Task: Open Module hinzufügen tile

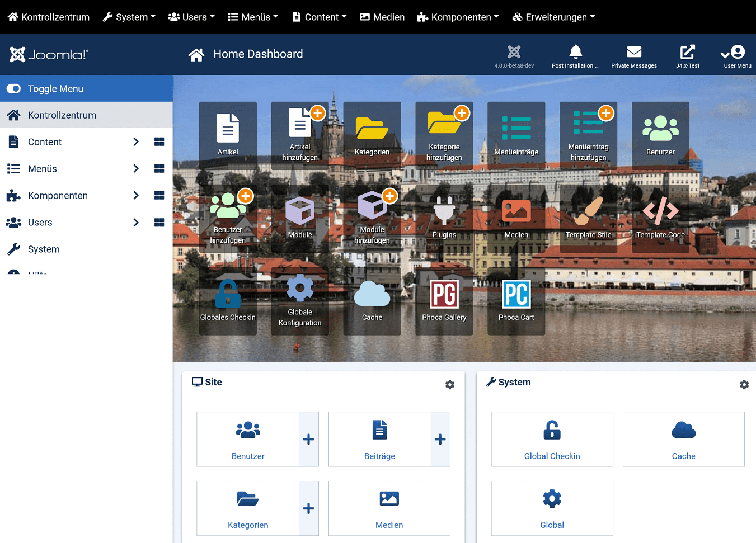Action: (x=372, y=219)
